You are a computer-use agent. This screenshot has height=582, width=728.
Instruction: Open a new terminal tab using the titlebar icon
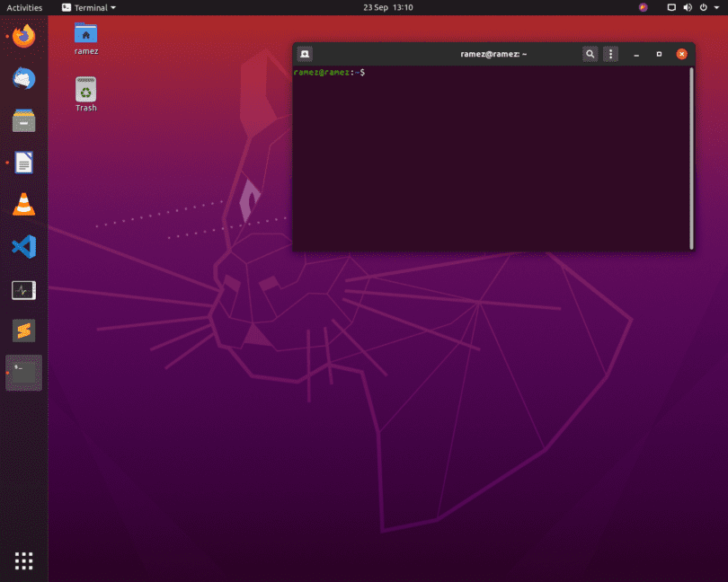[x=305, y=54]
